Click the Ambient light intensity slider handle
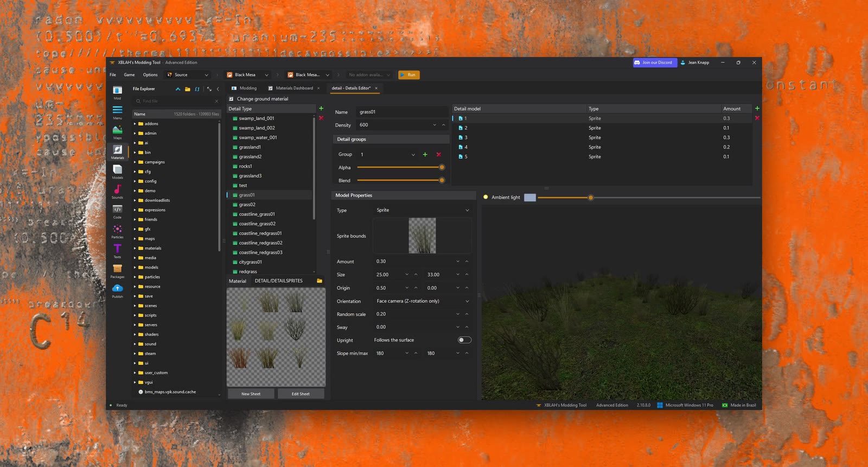868x467 pixels. (591, 198)
